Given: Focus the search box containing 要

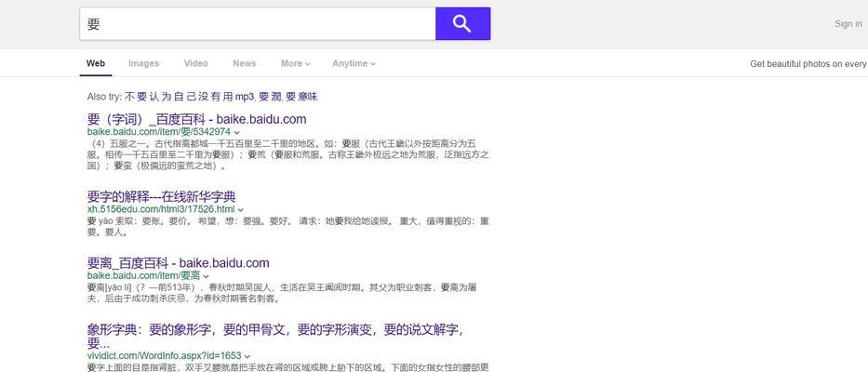Looking at the screenshot, I should coord(258,24).
